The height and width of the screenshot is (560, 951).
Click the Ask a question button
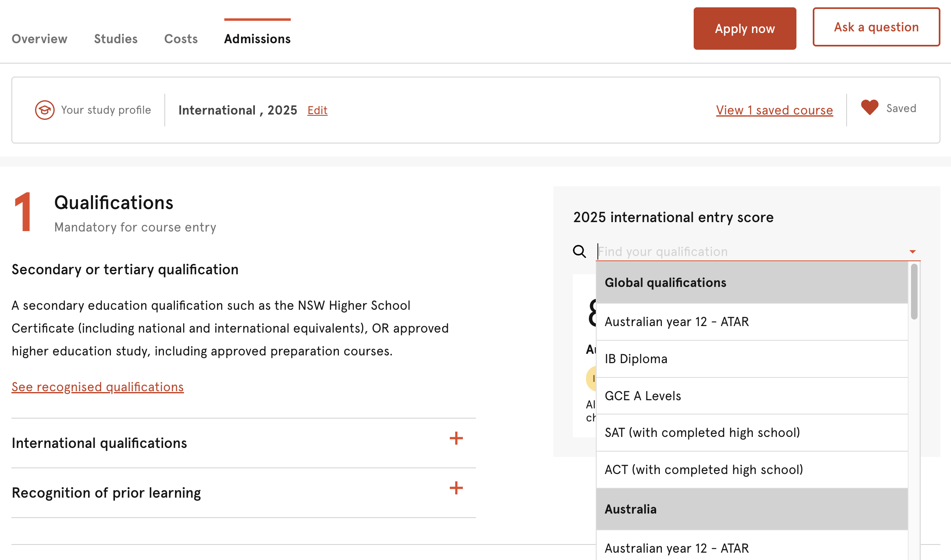coord(876,27)
